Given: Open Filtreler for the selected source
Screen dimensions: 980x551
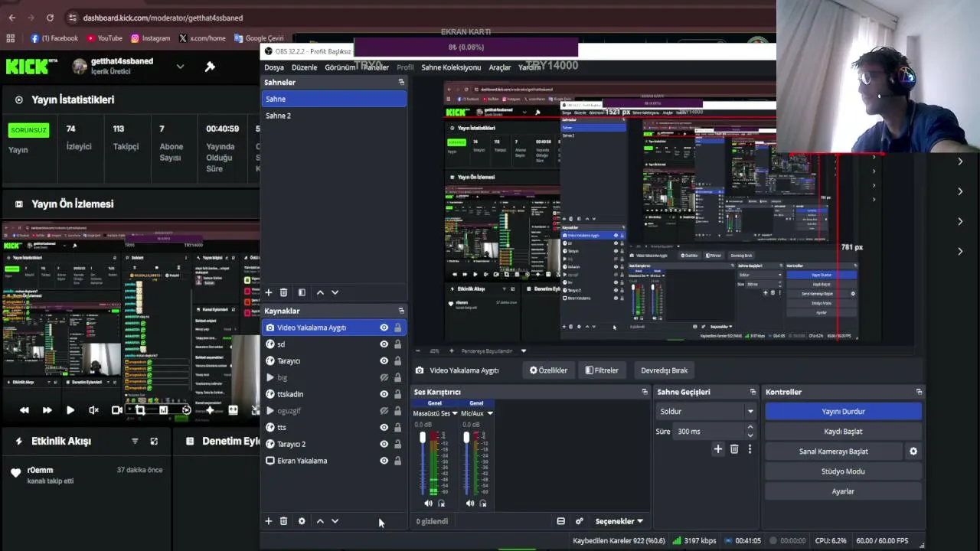Looking at the screenshot, I should [x=602, y=370].
